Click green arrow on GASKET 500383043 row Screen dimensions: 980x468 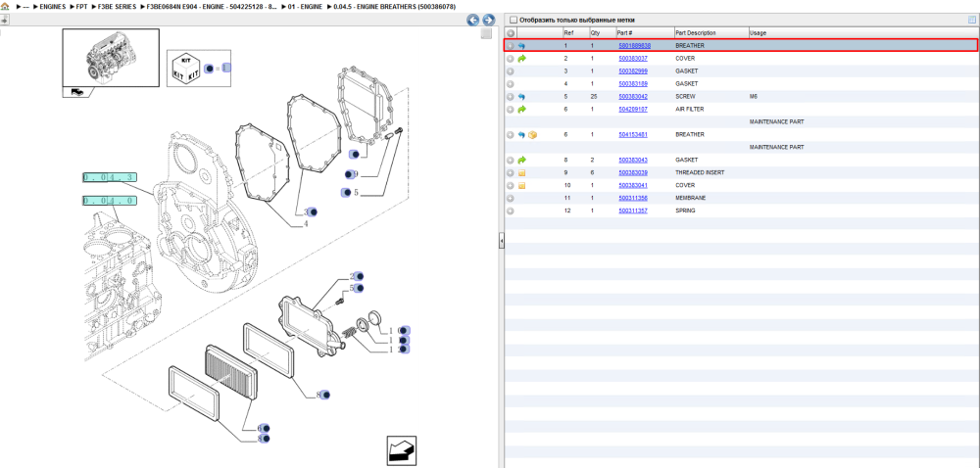click(522, 160)
